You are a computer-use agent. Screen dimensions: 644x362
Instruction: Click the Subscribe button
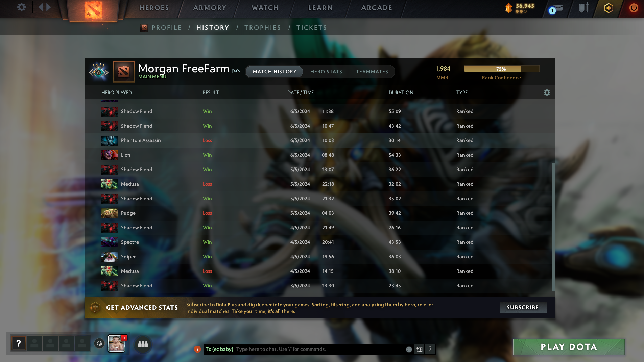523,308
